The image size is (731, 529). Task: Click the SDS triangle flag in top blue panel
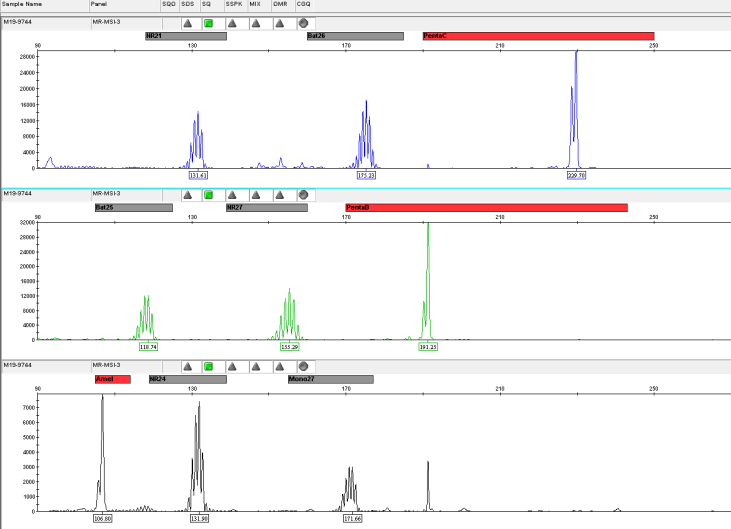coord(187,22)
